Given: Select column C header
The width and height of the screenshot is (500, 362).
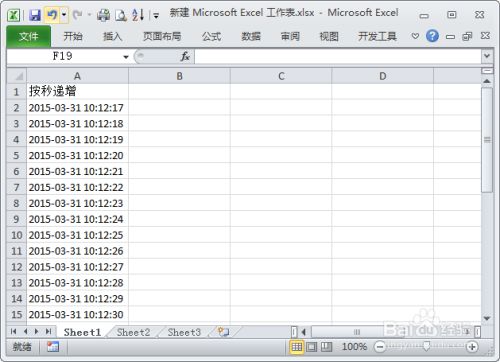Looking at the screenshot, I should click(281, 76).
